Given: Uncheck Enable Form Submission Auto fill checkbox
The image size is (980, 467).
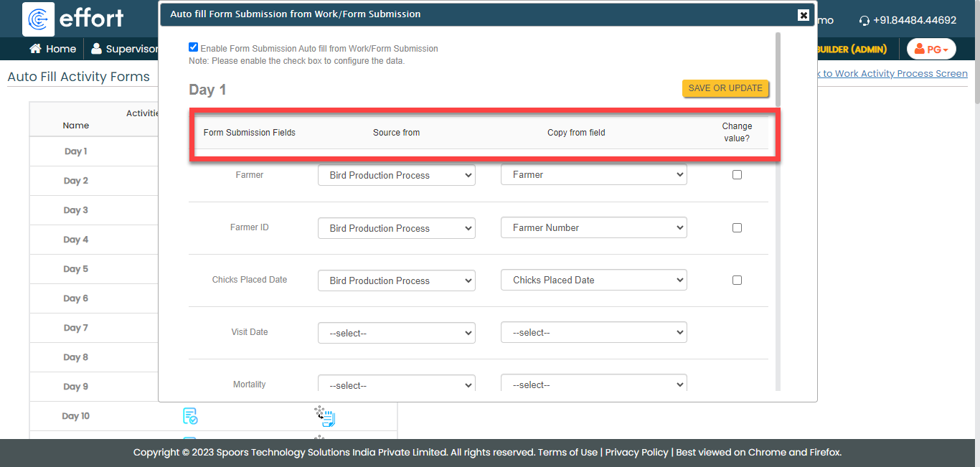Looking at the screenshot, I should coord(193,47).
